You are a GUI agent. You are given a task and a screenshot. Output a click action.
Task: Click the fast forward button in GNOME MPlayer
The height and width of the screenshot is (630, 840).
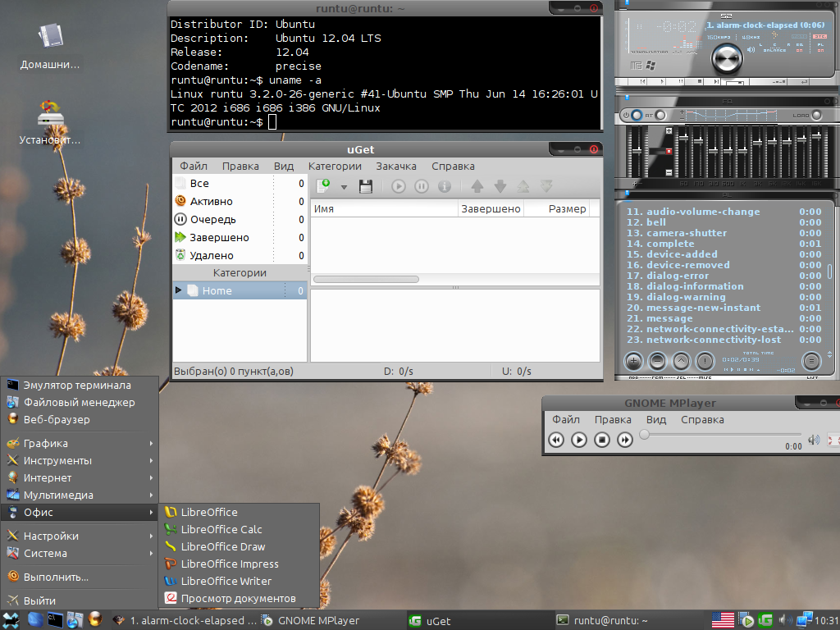tap(624, 440)
